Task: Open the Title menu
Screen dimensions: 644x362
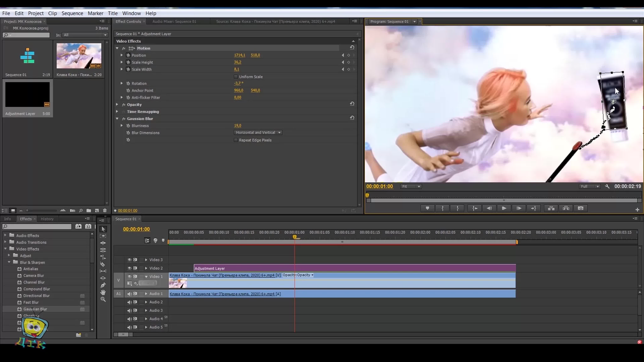Action: pos(113,13)
